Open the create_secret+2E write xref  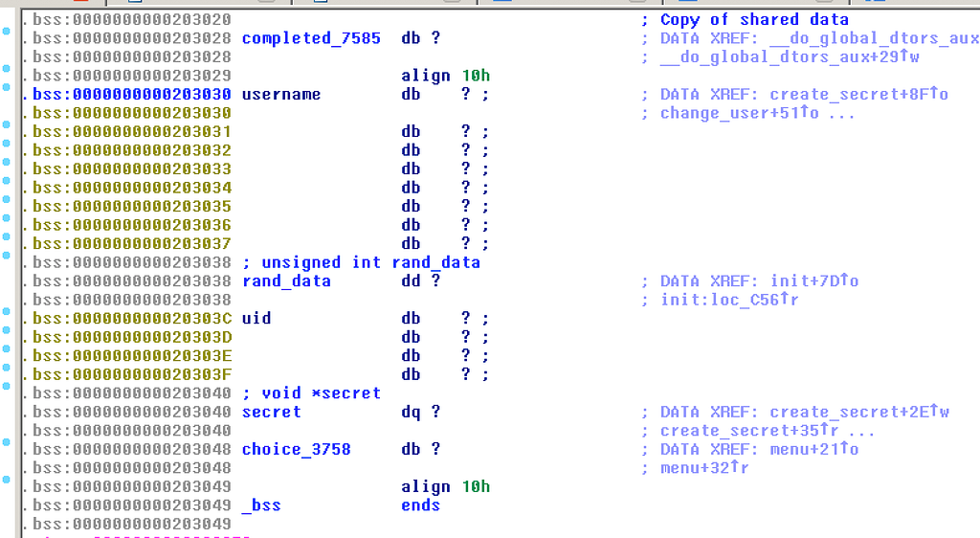859,412
